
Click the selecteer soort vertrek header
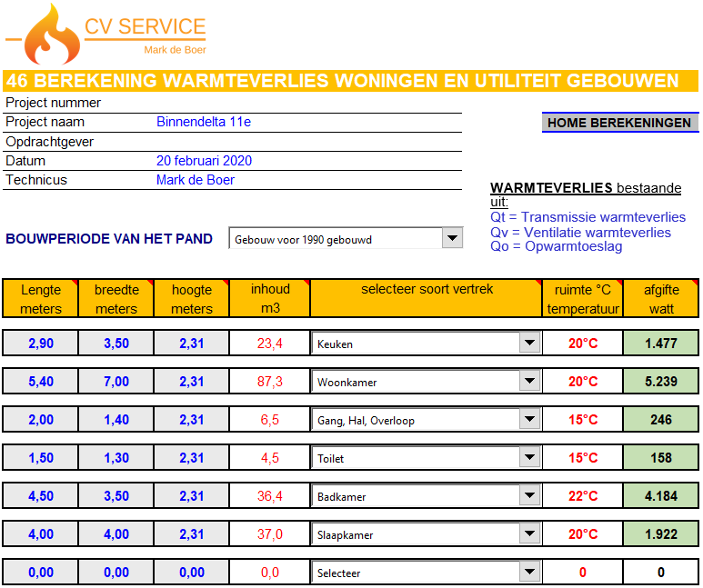point(427,298)
